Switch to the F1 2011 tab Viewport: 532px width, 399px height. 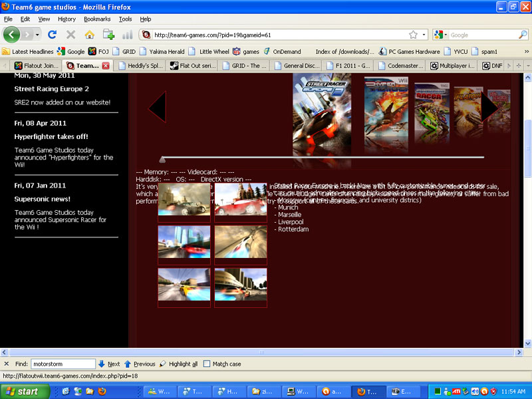[348, 65]
